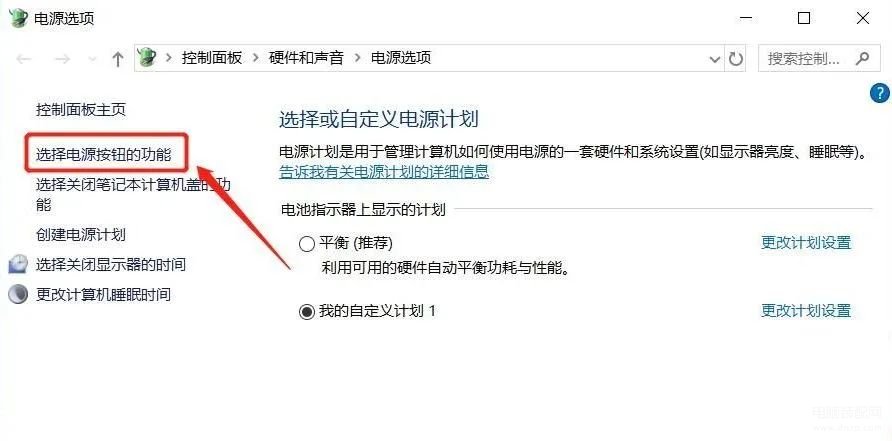Open 控制面板 breadcrumb item
The height and width of the screenshot is (441, 892).
212,57
